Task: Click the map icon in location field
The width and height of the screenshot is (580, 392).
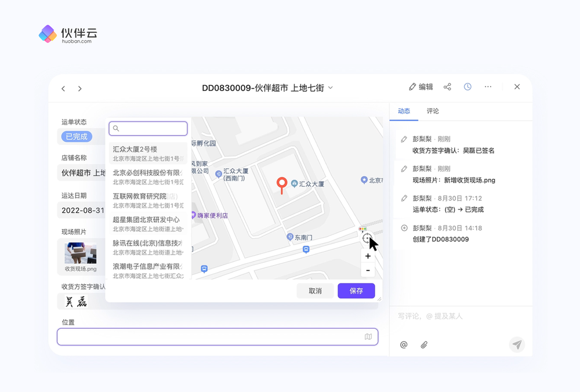Action: tap(368, 336)
